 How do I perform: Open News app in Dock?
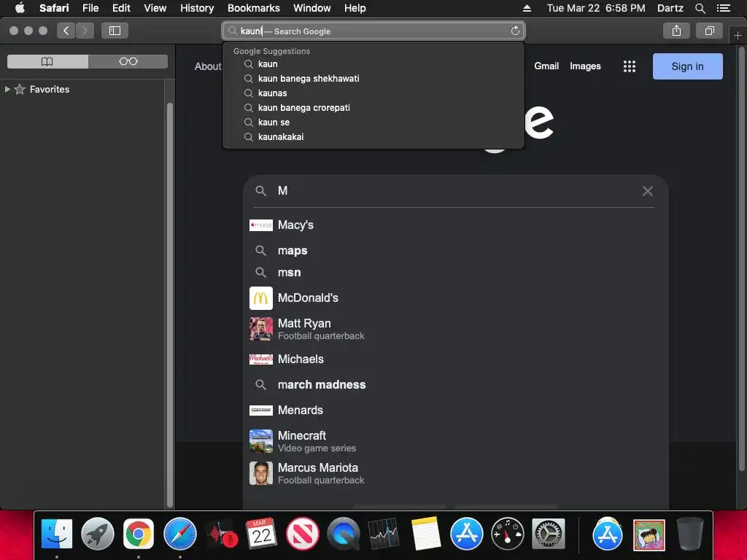(x=303, y=534)
